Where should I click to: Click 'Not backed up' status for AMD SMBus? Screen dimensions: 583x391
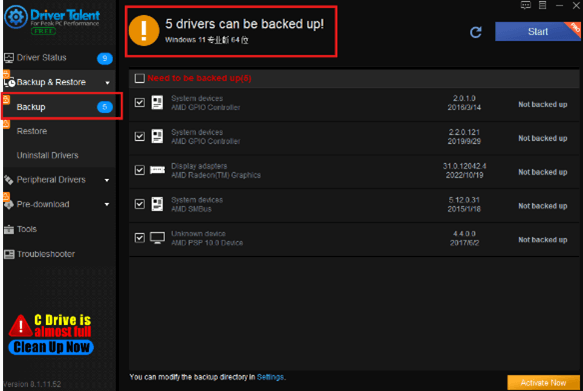click(542, 206)
